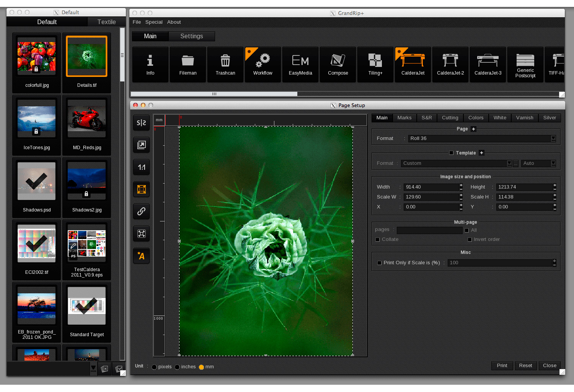The width and height of the screenshot is (574, 392).
Task: Open the Auto dropdown in Template
Action: point(553,163)
